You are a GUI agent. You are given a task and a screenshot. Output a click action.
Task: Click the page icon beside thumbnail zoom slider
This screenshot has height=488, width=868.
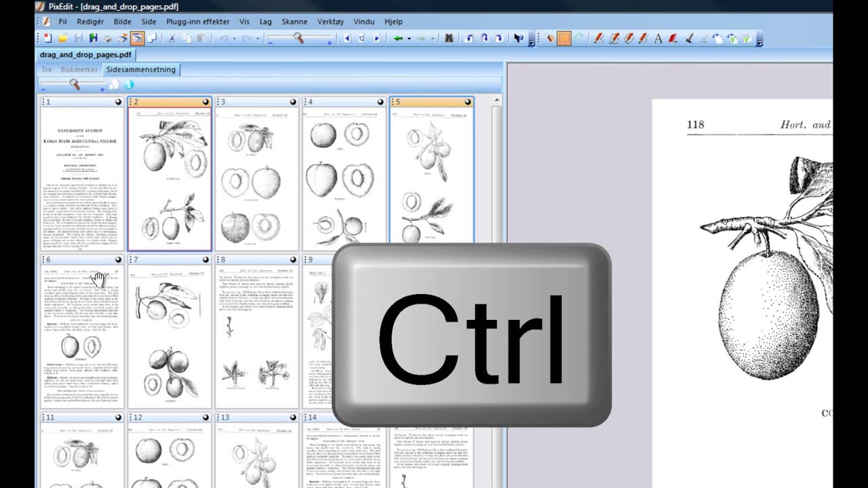tap(115, 85)
